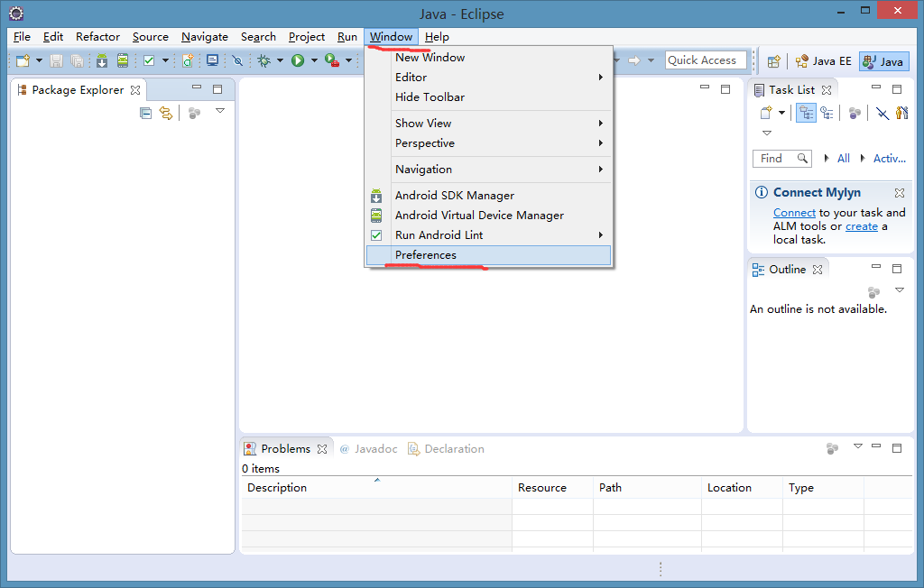Image resolution: width=924 pixels, height=588 pixels.
Task: Select Preferences from the Window menu
Action: [426, 255]
